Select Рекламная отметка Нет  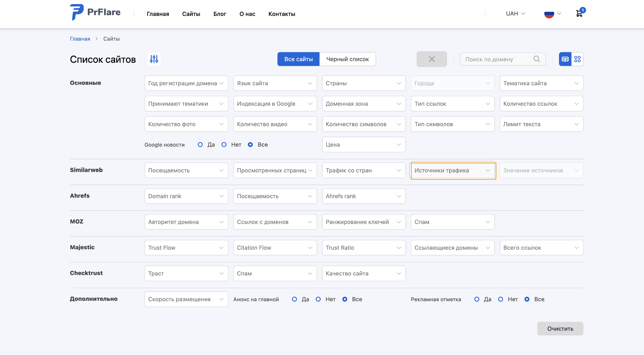pos(501,299)
